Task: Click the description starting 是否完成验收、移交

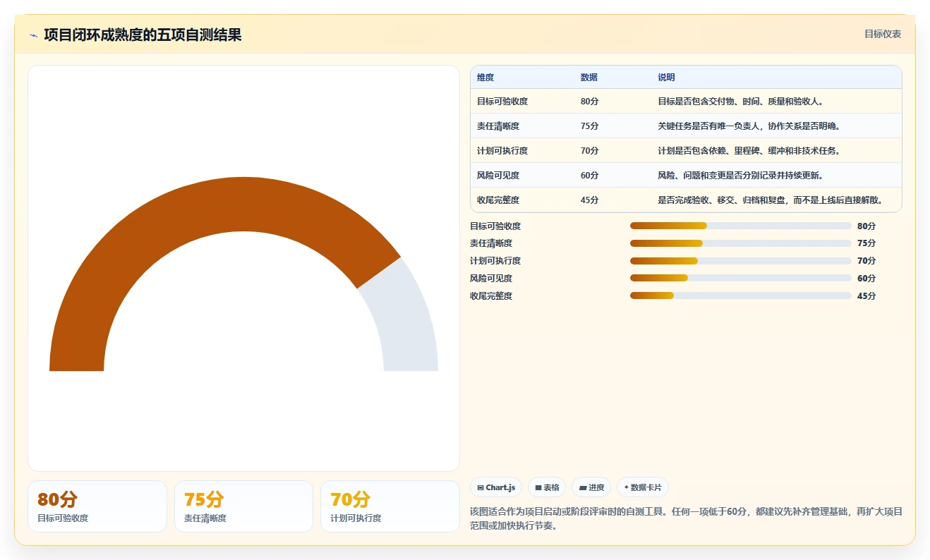Action: coord(771,200)
